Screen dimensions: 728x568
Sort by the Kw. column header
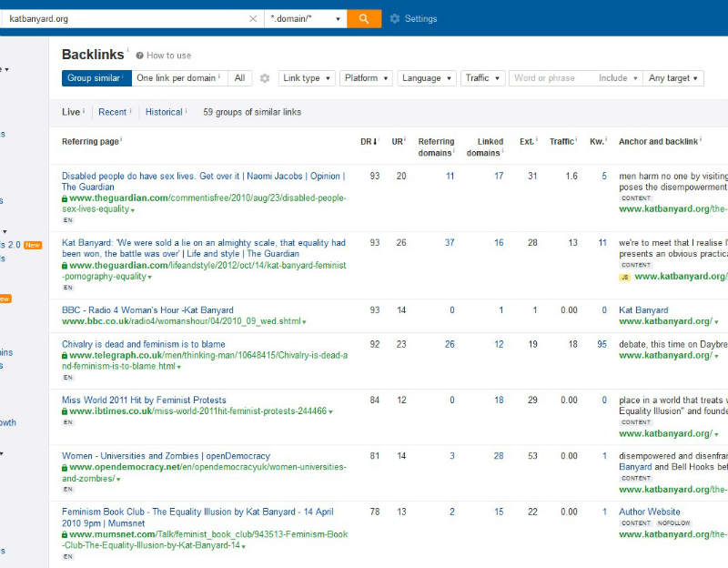[597, 141]
